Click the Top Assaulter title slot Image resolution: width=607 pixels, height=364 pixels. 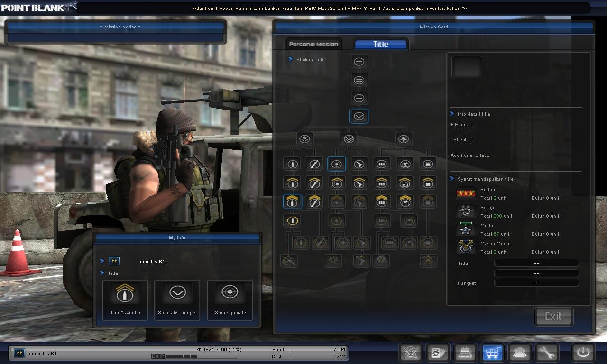(125, 300)
